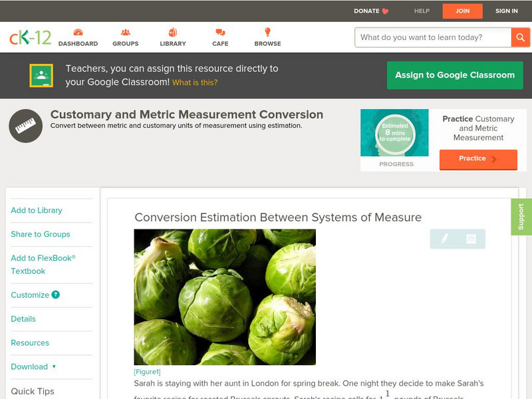
Task: Click the Quick Tips heading
Action: click(x=33, y=392)
